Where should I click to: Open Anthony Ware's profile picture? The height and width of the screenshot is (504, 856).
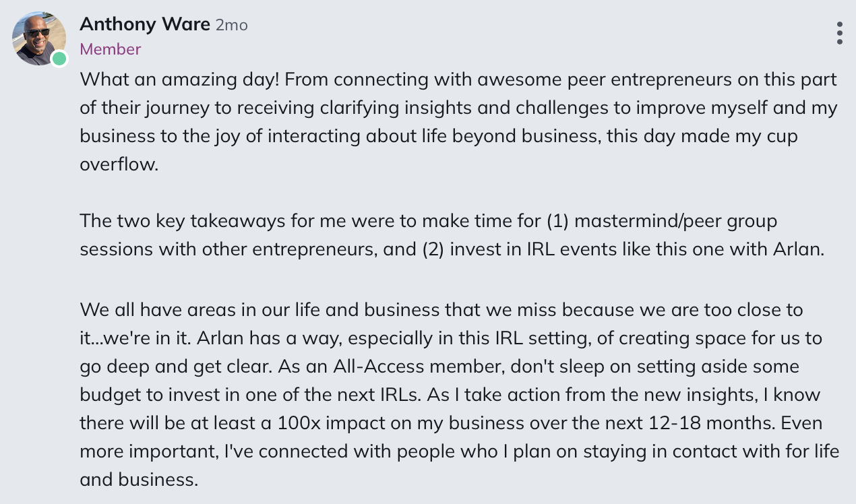click(x=39, y=38)
